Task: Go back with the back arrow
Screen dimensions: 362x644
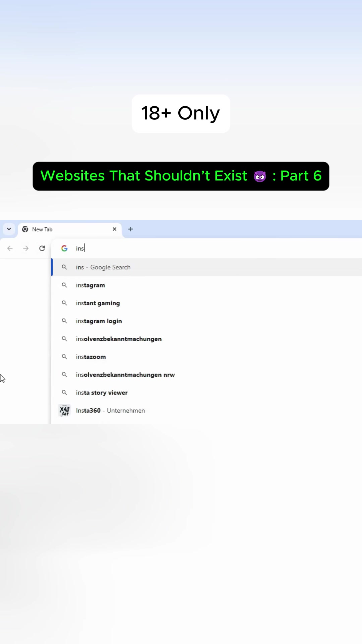Action: pyautogui.click(x=10, y=248)
